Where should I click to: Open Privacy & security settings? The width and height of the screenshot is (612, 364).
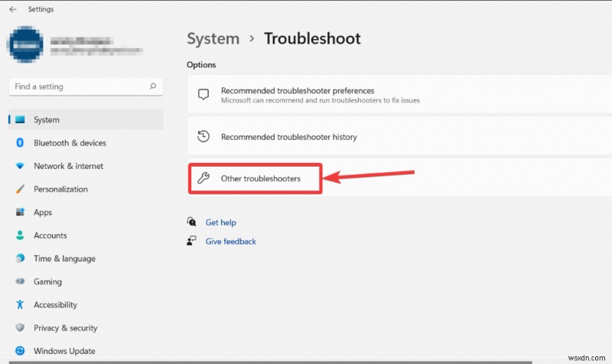[65, 328]
